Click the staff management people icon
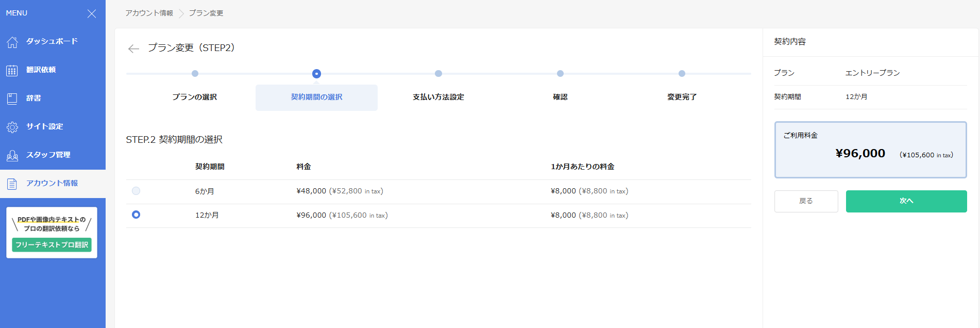Screen dimensions: 980x328 point(12,155)
